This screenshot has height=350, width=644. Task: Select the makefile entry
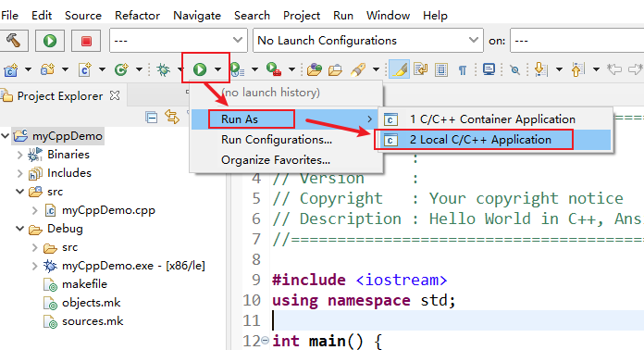tap(84, 284)
